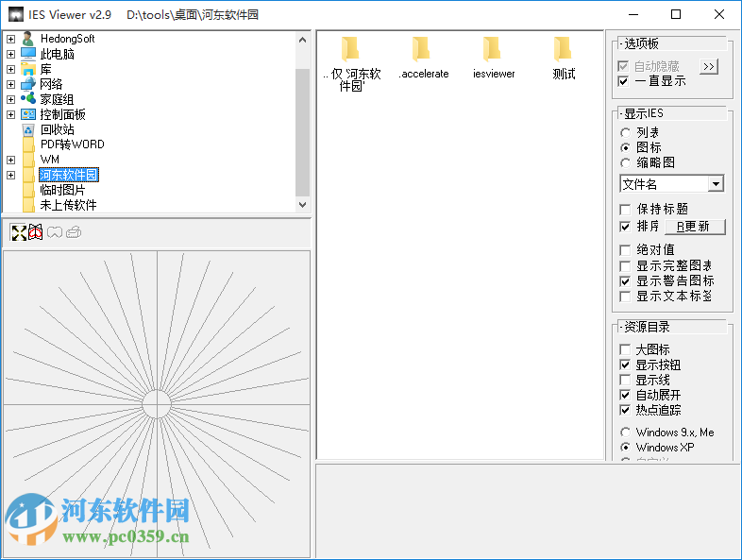Click the >> collapse options panel button
The height and width of the screenshot is (560, 742).
708,67
